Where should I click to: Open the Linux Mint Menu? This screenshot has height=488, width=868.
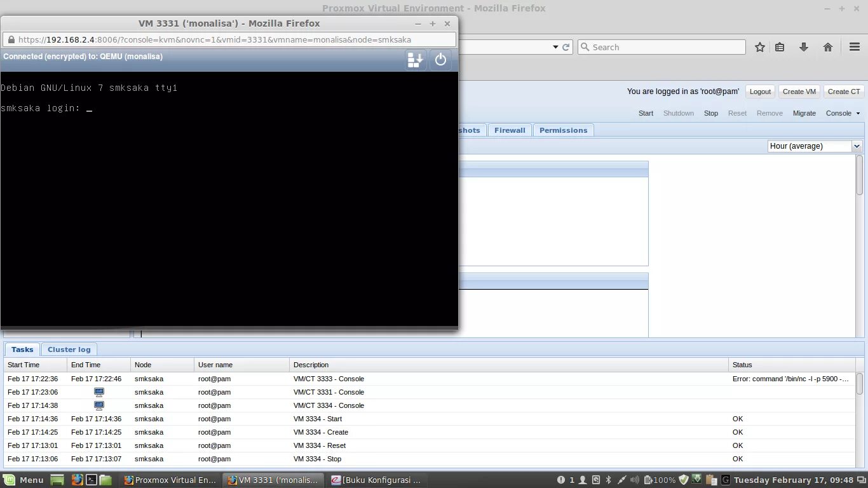click(24, 480)
